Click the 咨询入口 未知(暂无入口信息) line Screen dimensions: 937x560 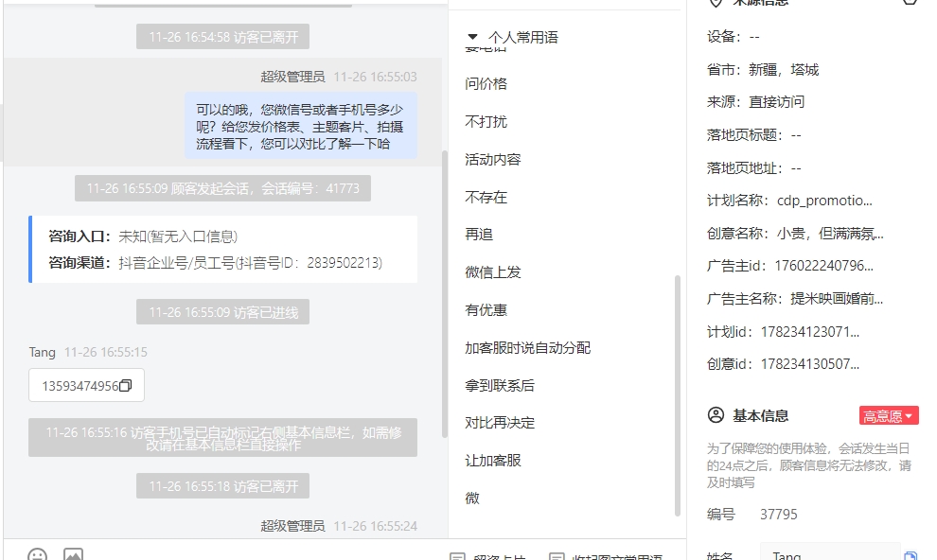pos(144,236)
